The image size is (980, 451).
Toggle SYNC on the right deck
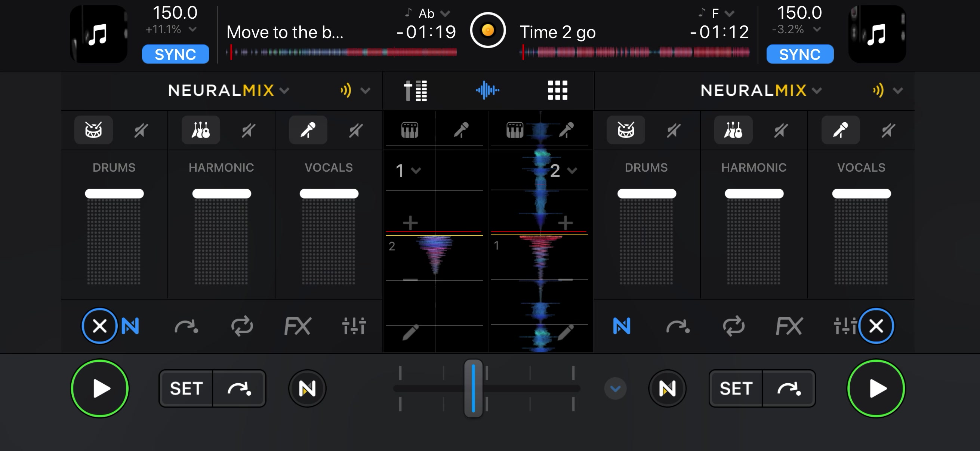point(800,54)
